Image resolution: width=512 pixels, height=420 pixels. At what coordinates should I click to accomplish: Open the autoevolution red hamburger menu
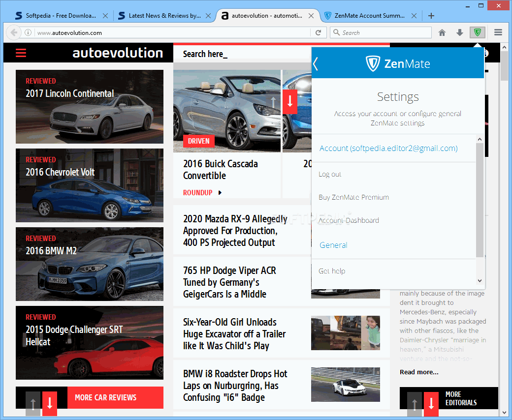[21, 53]
